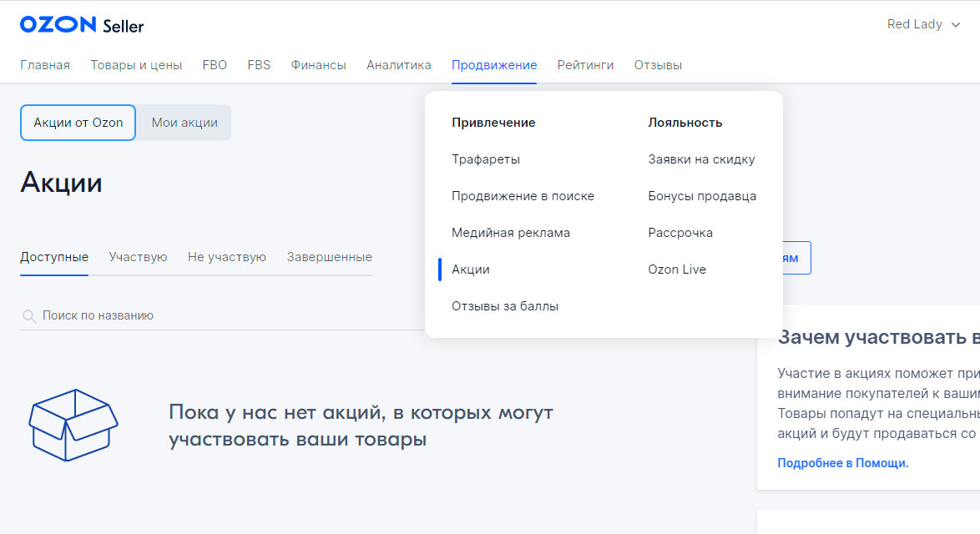
Task: Open Ozon Live menu entry
Action: tap(677, 270)
